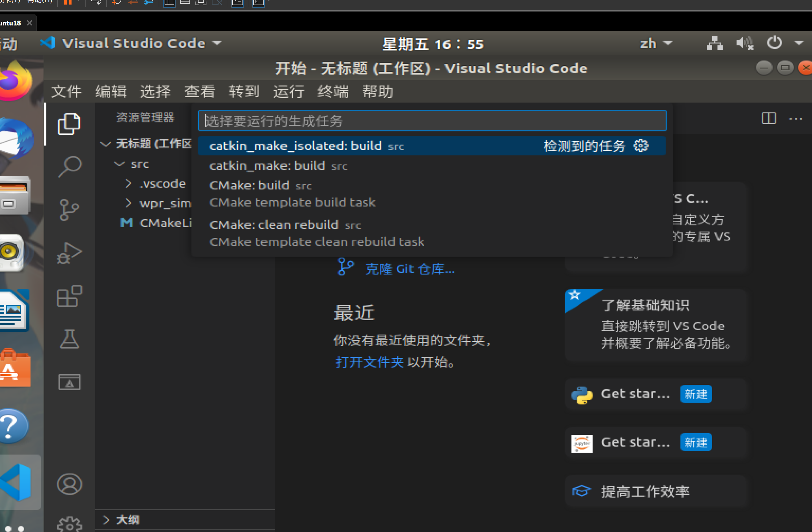Split the editor with the layout icon
812x532 pixels.
tap(768, 118)
